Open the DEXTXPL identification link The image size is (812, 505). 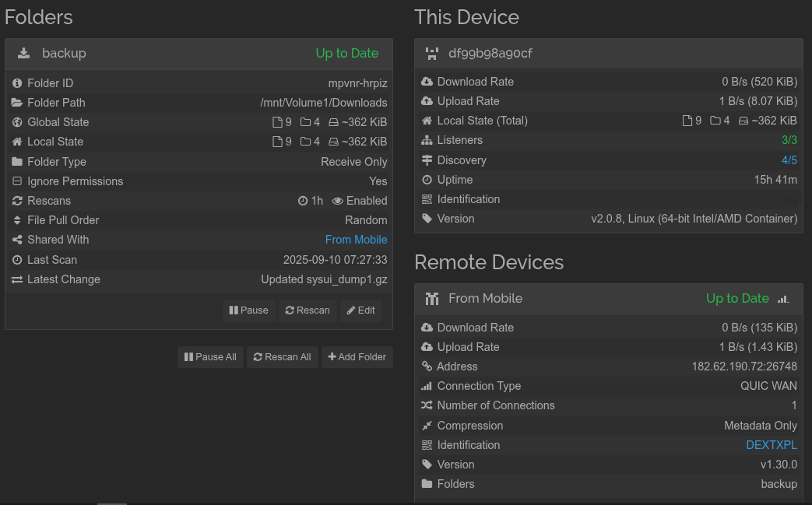coord(771,445)
